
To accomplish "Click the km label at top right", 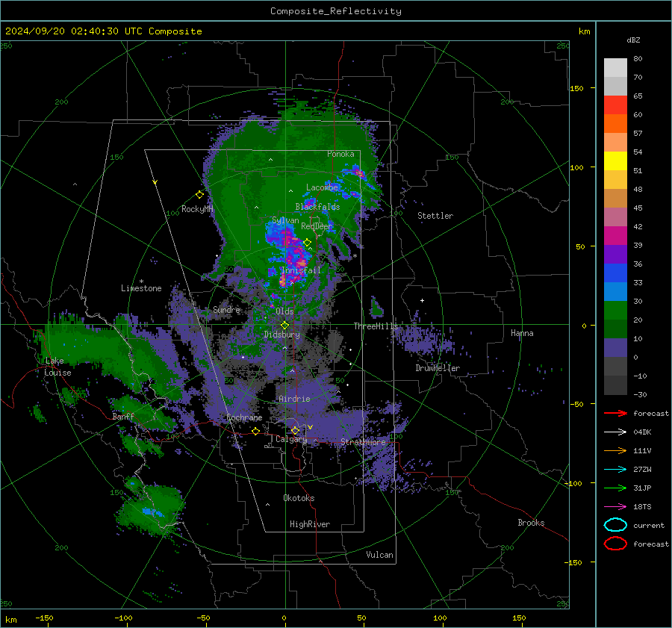I will (584, 31).
